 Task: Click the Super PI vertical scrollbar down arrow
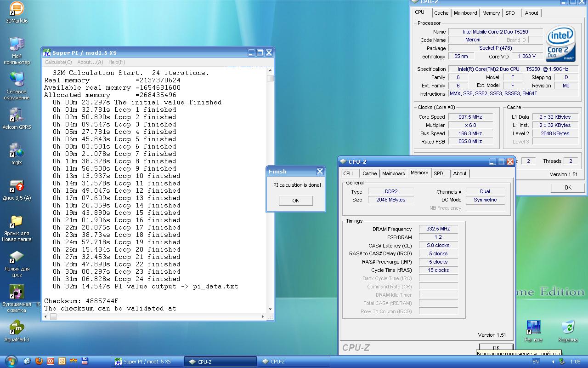tap(270, 309)
